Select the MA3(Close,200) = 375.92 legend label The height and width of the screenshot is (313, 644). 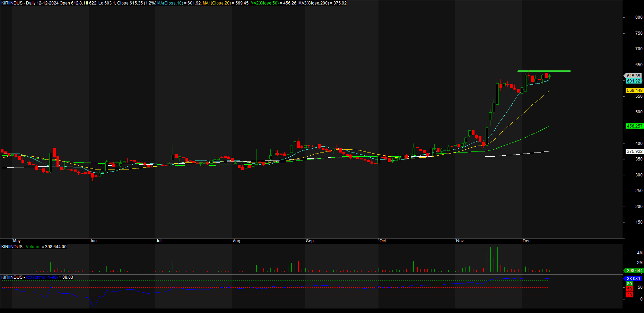pos(322,3)
